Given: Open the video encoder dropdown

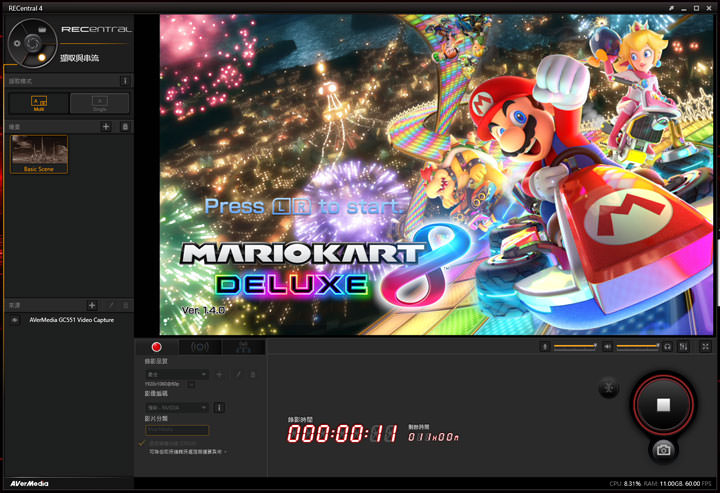Looking at the screenshot, I should [176, 407].
